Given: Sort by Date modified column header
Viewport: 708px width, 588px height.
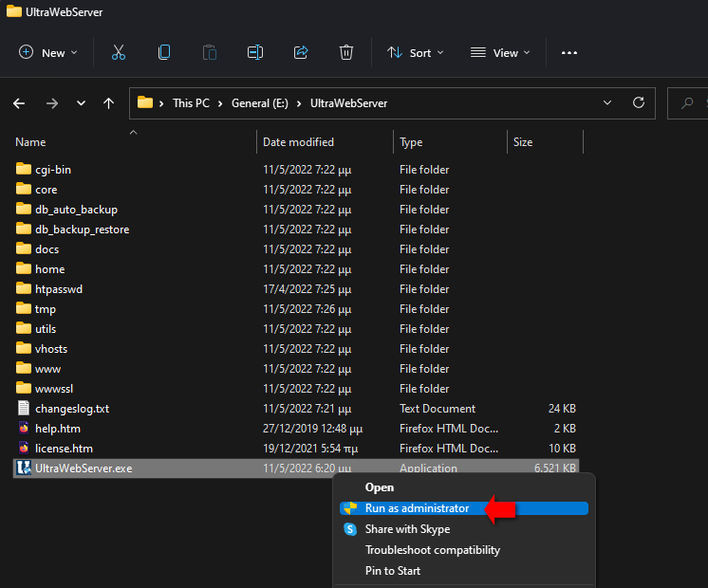Looking at the screenshot, I should pos(298,142).
